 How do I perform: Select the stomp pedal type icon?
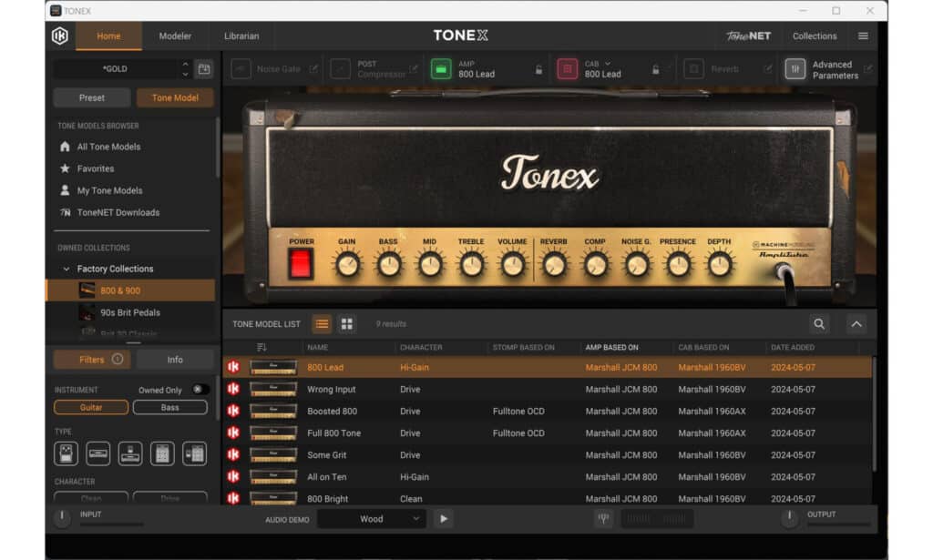tap(66, 454)
